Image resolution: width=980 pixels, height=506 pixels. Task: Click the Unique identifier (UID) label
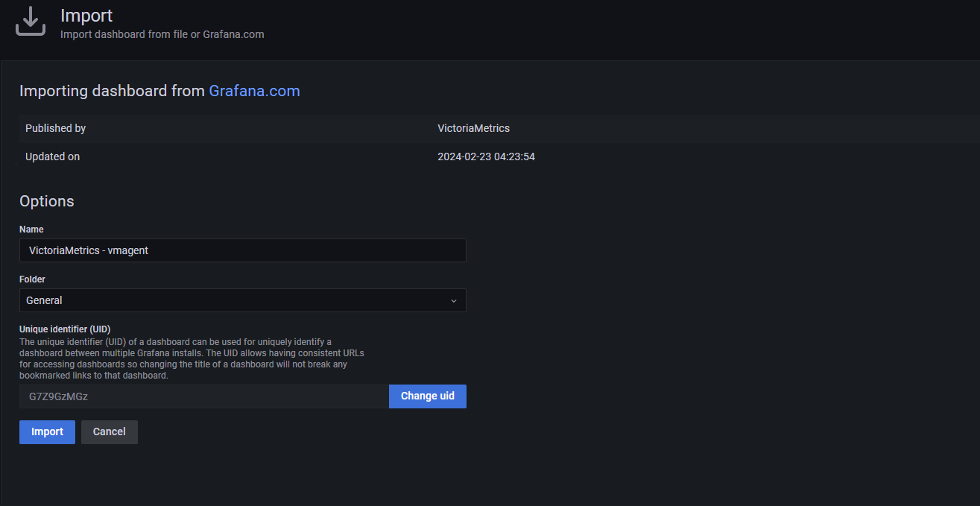click(x=65, y=329)
